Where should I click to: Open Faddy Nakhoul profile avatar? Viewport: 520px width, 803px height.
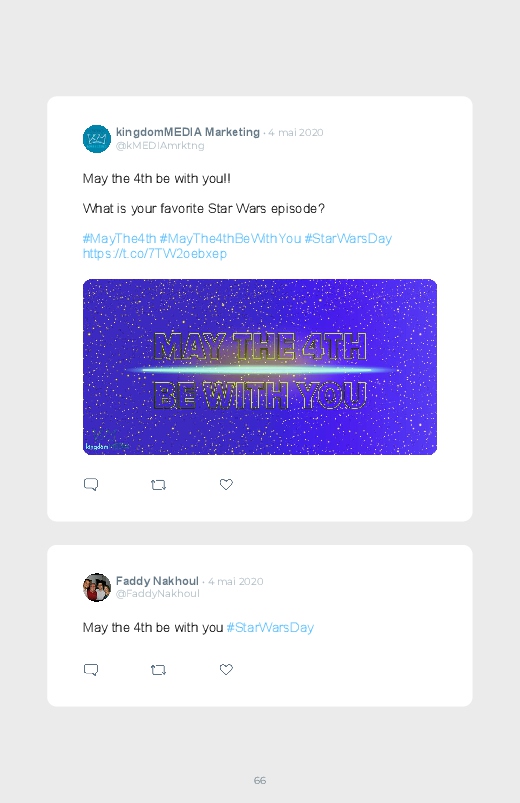pyautogui.click(x=97, y=587)
